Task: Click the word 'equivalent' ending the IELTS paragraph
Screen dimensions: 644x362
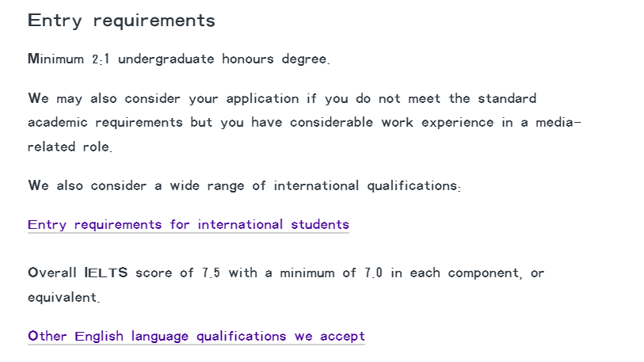Action: pos(63,298)
